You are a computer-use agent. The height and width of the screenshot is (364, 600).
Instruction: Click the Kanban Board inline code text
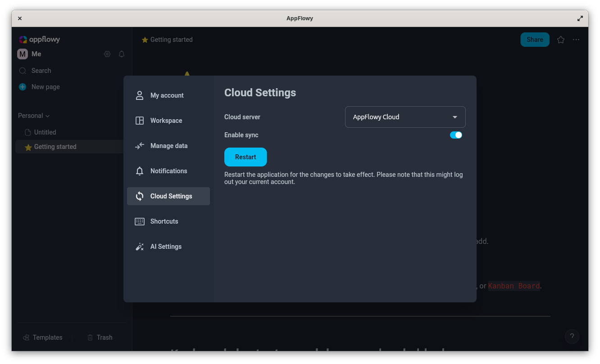(514, 286)
